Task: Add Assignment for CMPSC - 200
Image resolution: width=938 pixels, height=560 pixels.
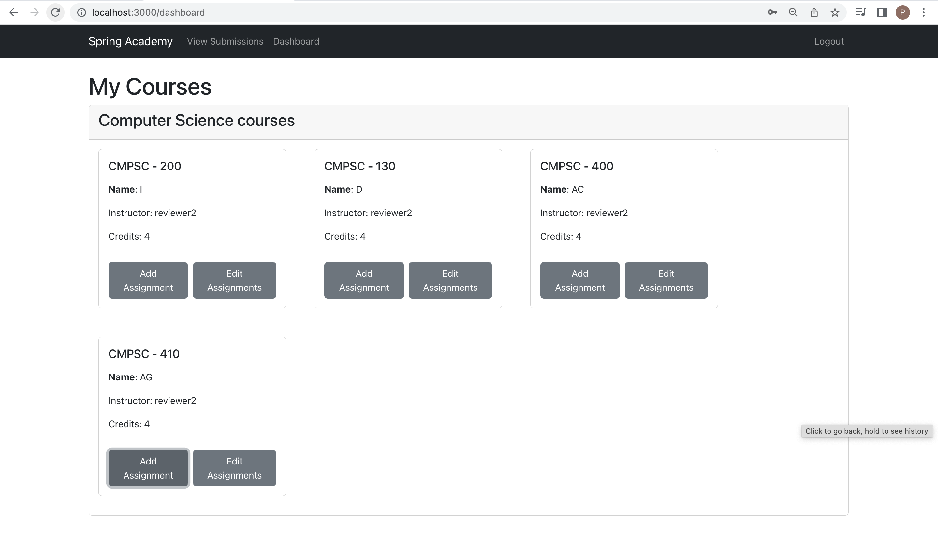Action: (148, 280)
